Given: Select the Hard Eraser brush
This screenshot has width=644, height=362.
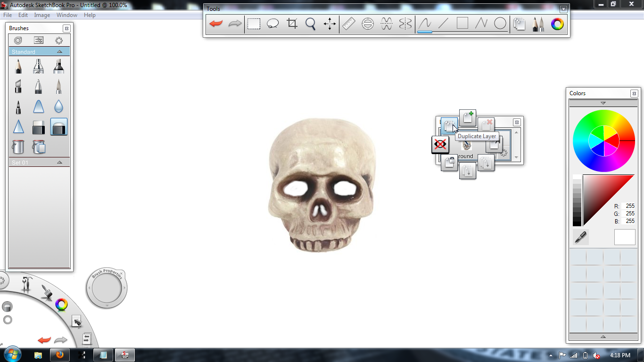Looking at the screenshot, I should 39,127.
